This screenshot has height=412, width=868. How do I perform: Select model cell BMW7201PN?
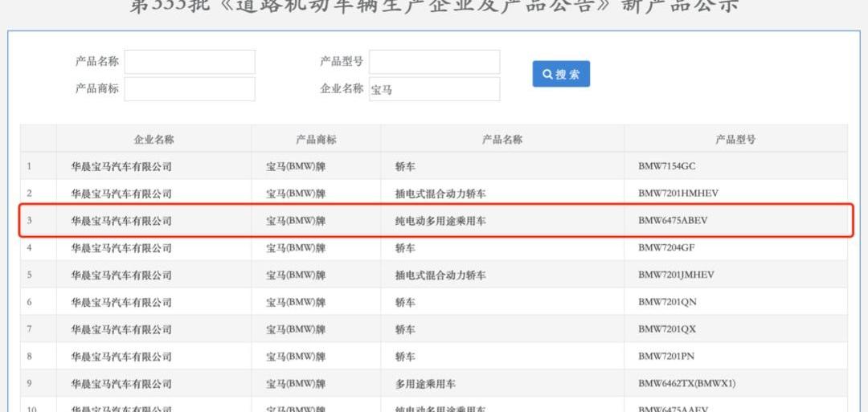pos(666,356)
